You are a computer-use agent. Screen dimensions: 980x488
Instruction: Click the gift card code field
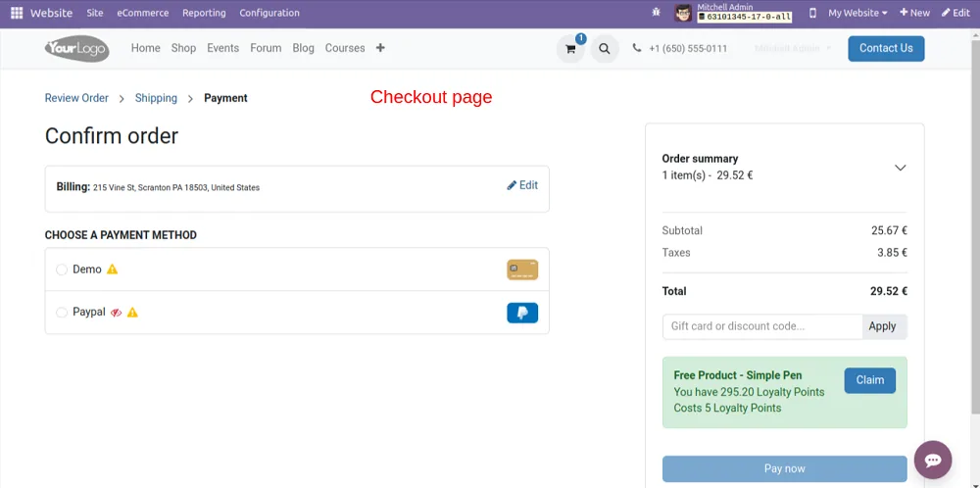pyautogui.click(x=762, y=326)
